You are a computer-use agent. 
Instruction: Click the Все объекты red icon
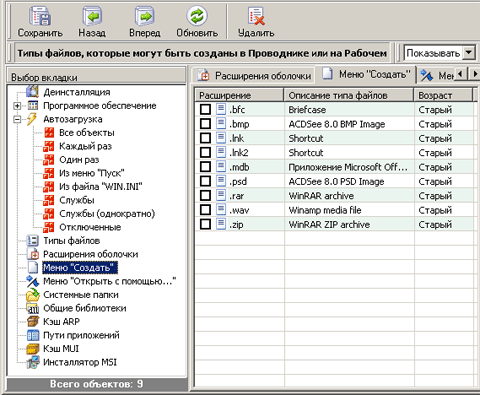(49, 132)
